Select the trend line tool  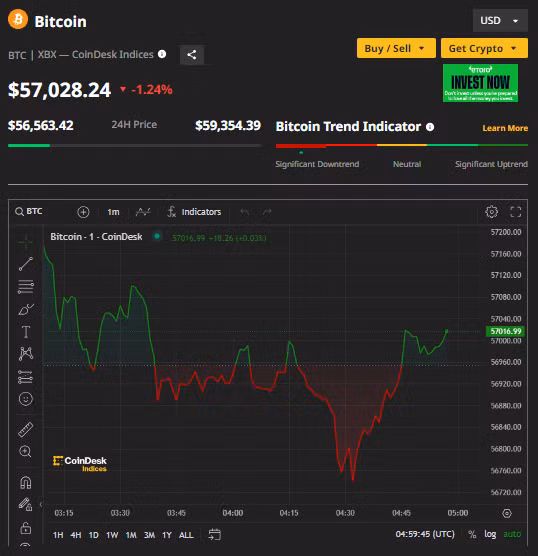26,264
